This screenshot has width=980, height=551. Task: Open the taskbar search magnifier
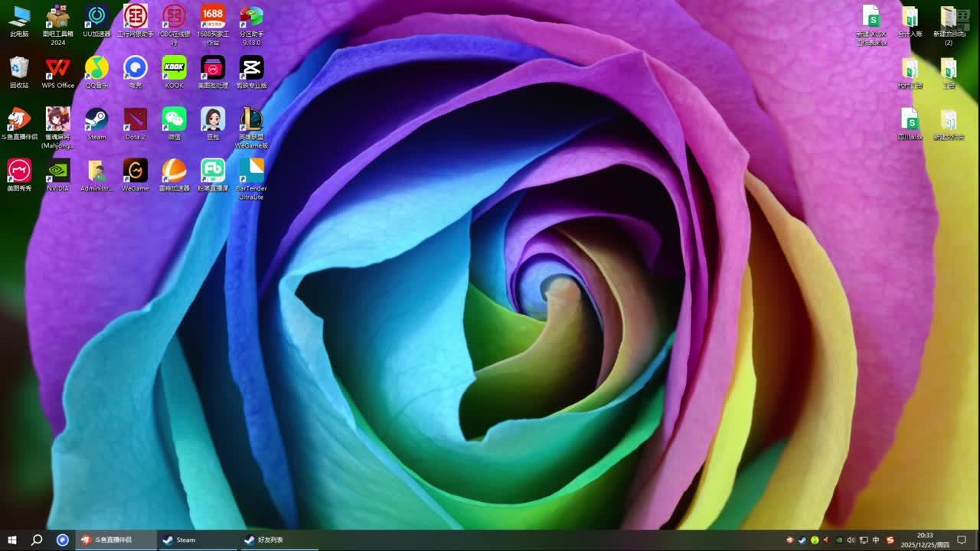point(37,540)
